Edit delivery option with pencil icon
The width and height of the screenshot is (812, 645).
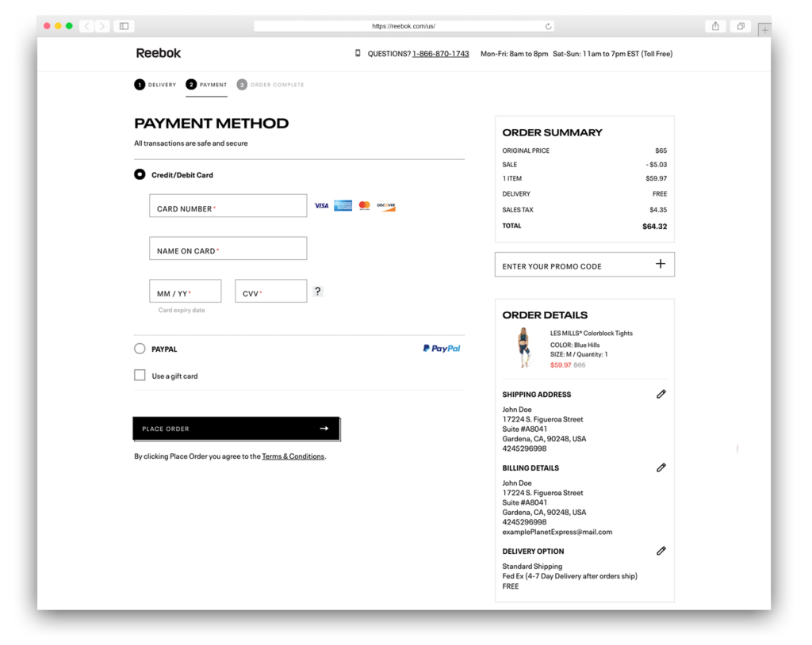[661, 551]
